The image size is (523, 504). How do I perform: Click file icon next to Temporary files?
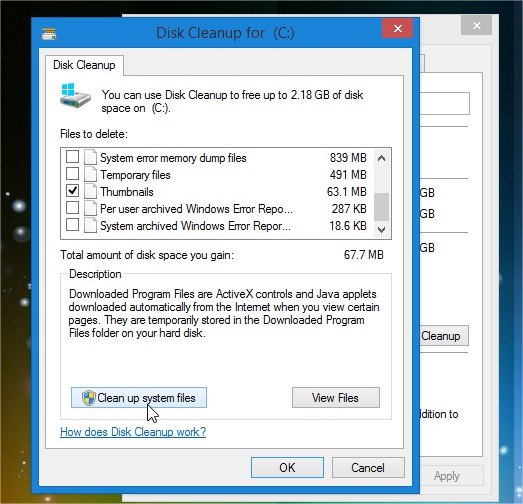[90, 174]
